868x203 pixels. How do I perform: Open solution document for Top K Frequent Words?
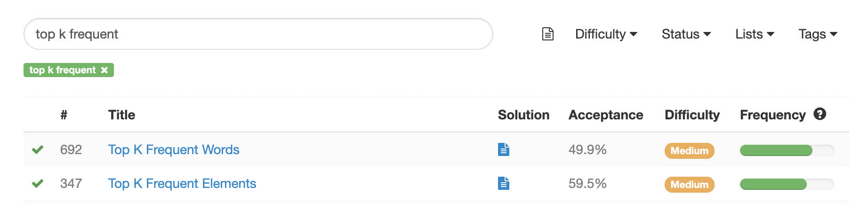point(503,149)
